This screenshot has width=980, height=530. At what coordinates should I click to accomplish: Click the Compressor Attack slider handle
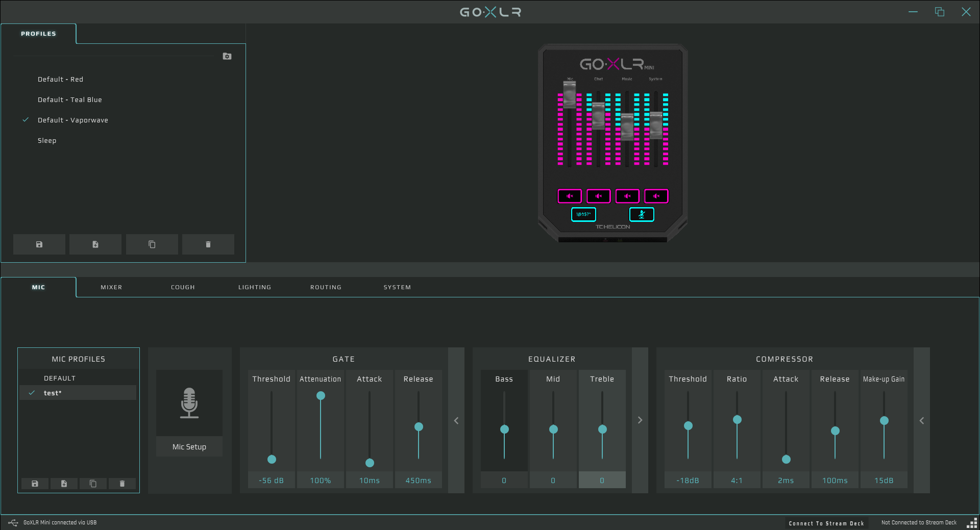pyautogui.click(x=787, y=460)
